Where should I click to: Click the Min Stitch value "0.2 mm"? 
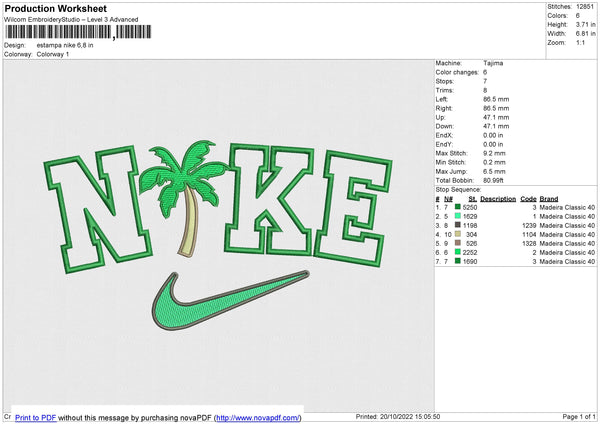[494, 162]
